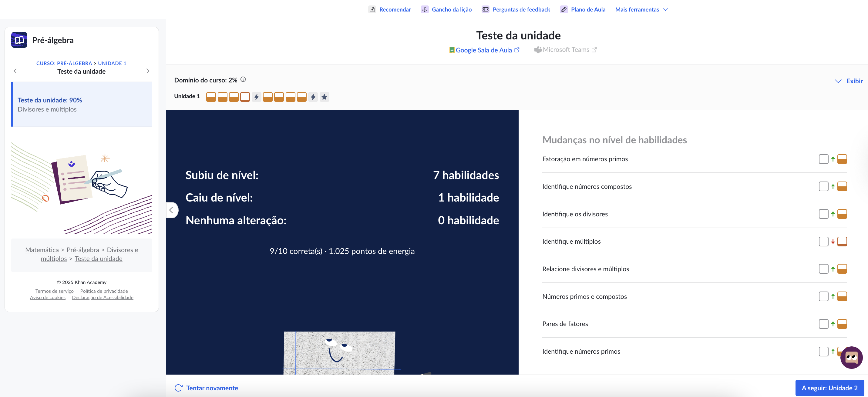The width and height of the screenshot is (868, 397).
Task: Click the last skill box before second lightning icon
Action: click(301, 97)
